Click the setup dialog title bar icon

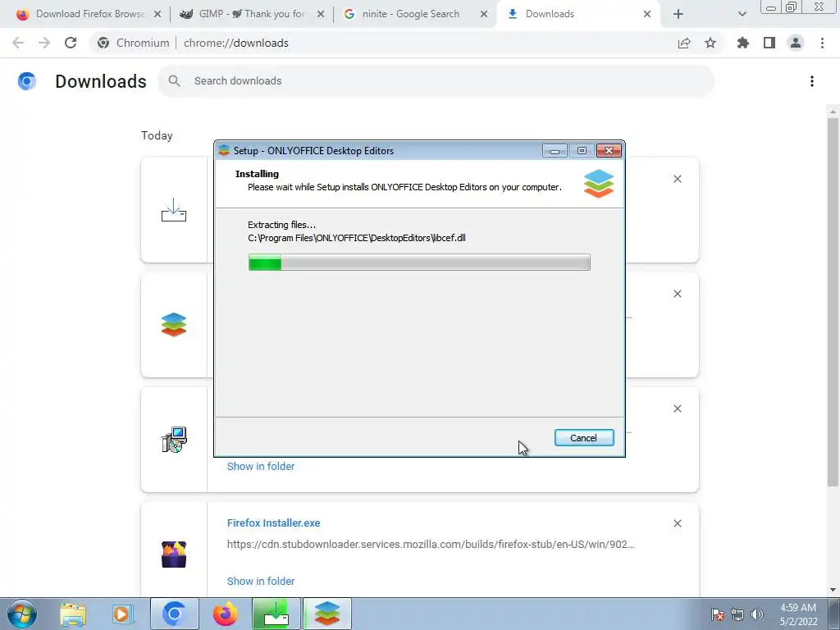click(224, 151)
